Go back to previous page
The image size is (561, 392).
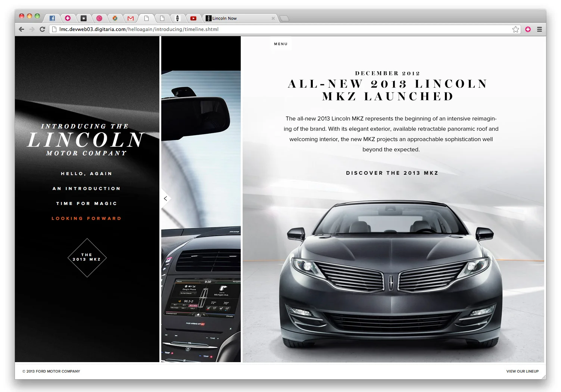point(22,29)
